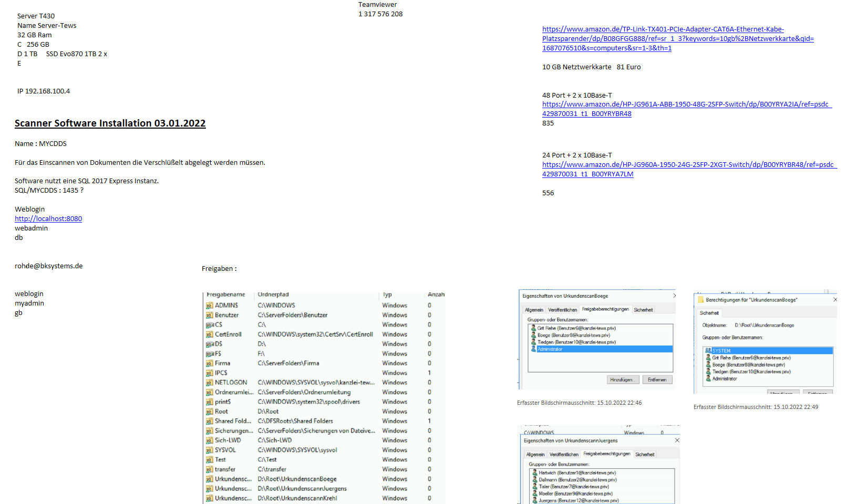The width and height of the screenshot is (847, 504).
Task: Open the localhost:8080 weblogin link
Action: [x=48, y=219]
